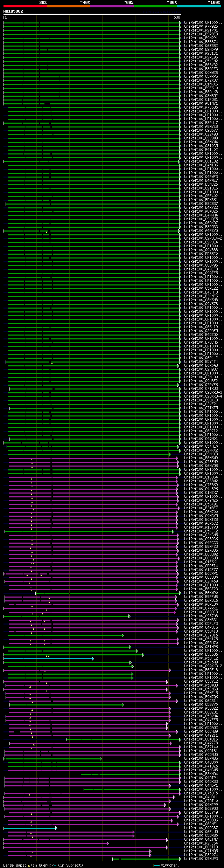Open hit UniRef100_B9RBE3
The width and height of the screenshot is (224, 868).
pyautogui.click(x=201, y=34)
